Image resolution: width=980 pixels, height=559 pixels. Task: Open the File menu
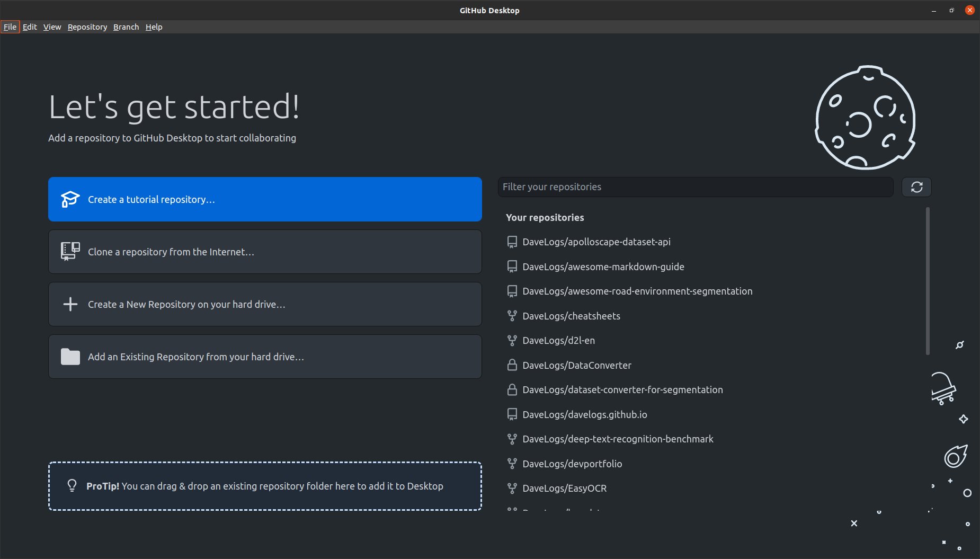click(x=10, y=27)
